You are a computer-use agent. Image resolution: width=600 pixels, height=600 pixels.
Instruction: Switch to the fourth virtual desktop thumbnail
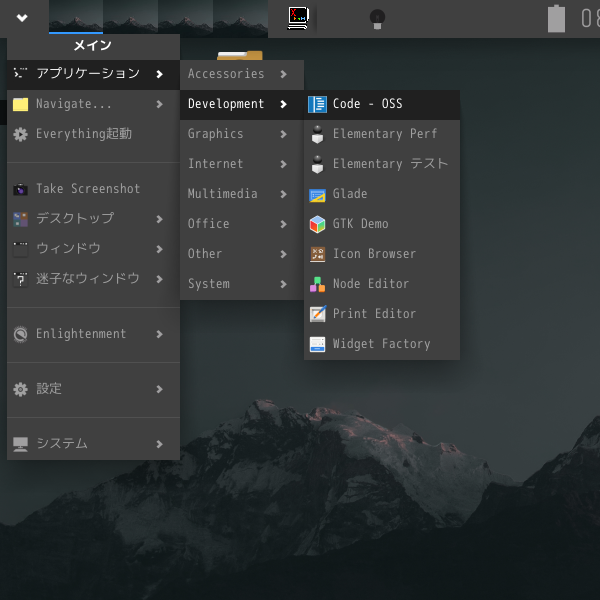click(x=240, y=18)
